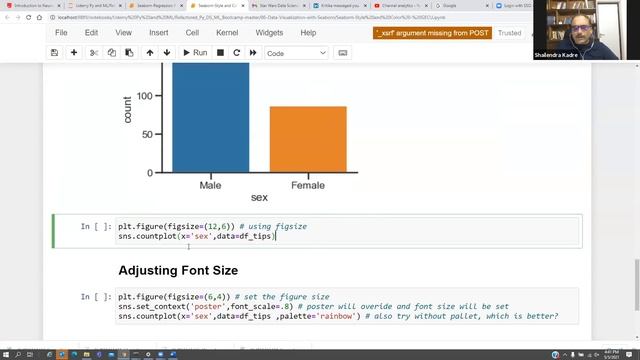Open the Help menu
The image size is (640, 360).
coord(308,33)
